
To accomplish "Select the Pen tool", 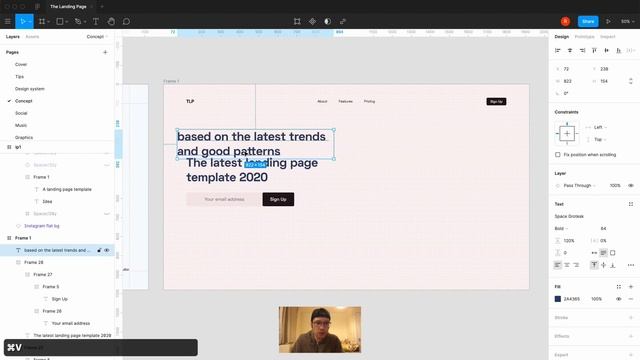I will tap(78, 21).
